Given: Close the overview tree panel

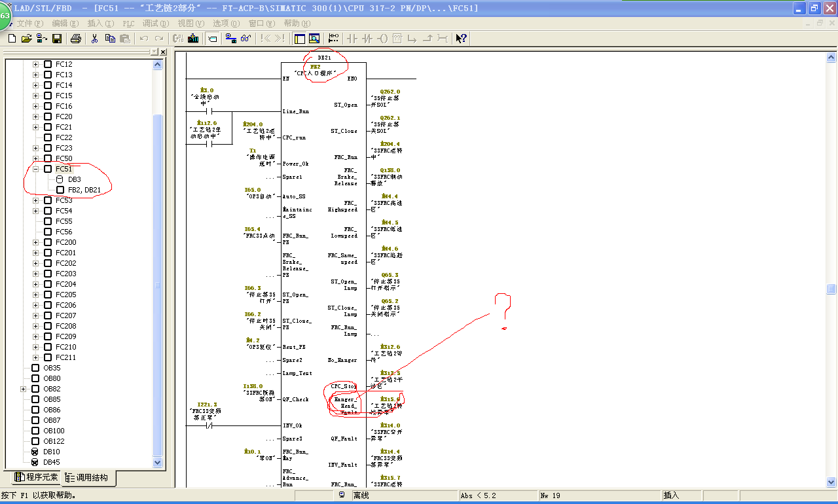Looking at the screenshot, I should point(163,52).
